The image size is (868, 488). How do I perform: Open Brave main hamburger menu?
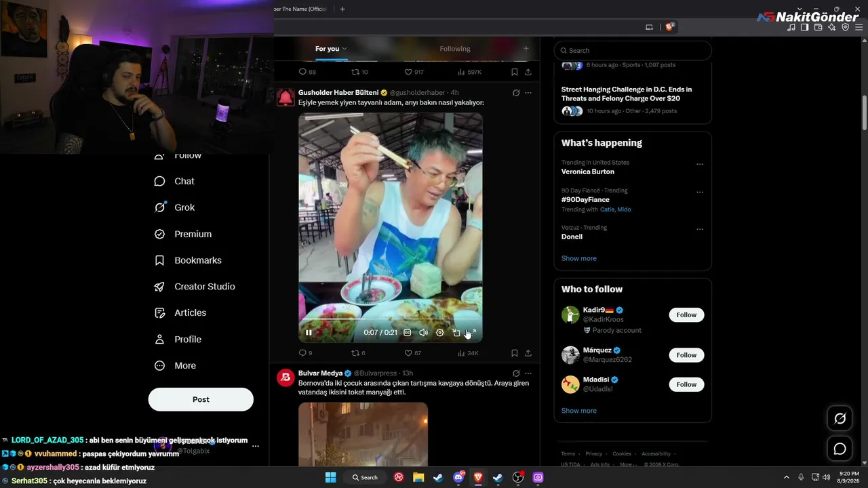[x=858, y=27]
